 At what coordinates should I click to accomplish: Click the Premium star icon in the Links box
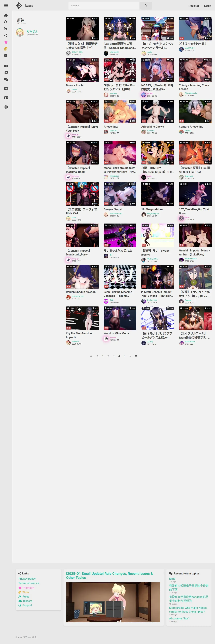coord(20,587)
